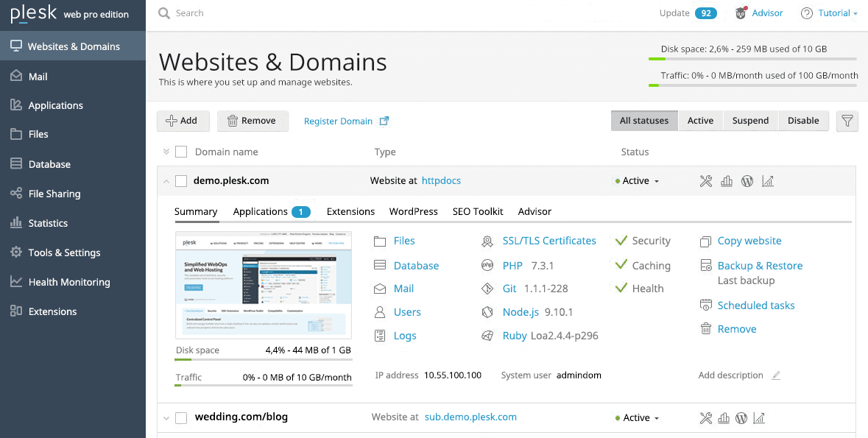Click the PHP logo icon
This screenshot has width=868, height=438.
coord(487,266)
